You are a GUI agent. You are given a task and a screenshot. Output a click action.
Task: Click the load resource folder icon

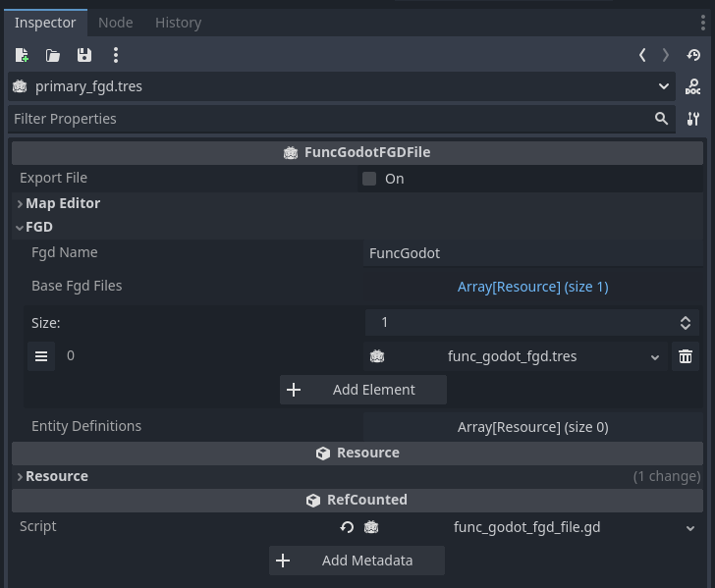(x=53, y=56)
